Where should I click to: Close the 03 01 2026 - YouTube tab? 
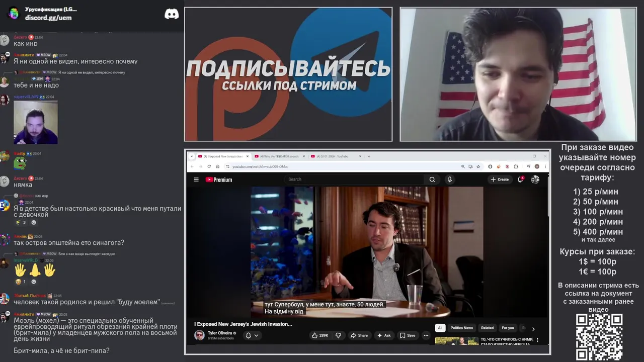click(x=360, y=156)
